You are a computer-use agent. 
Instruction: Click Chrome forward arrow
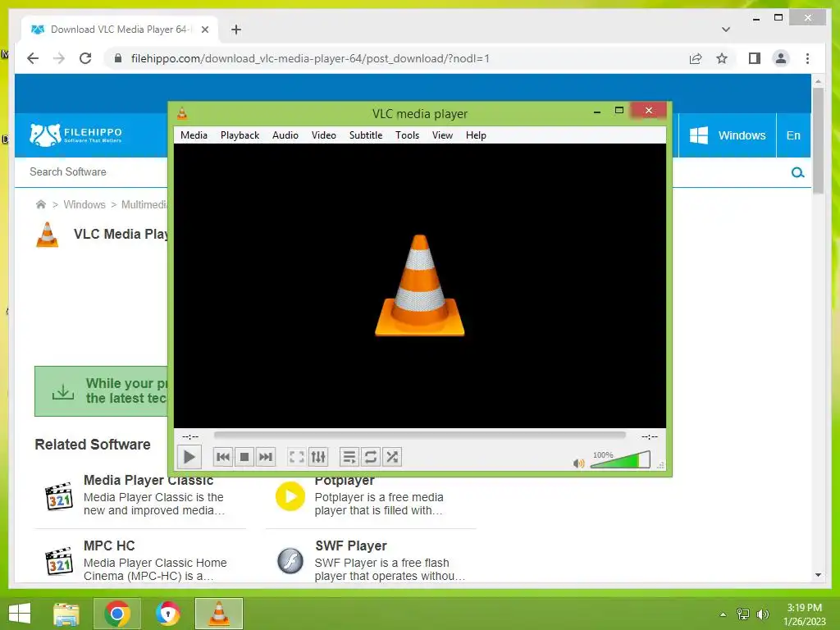(59, 58)
